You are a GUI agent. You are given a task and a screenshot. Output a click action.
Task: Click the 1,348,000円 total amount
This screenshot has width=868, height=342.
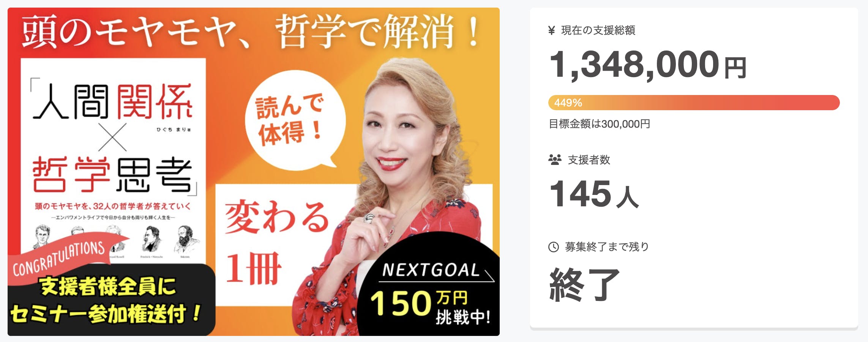[648, 65]
